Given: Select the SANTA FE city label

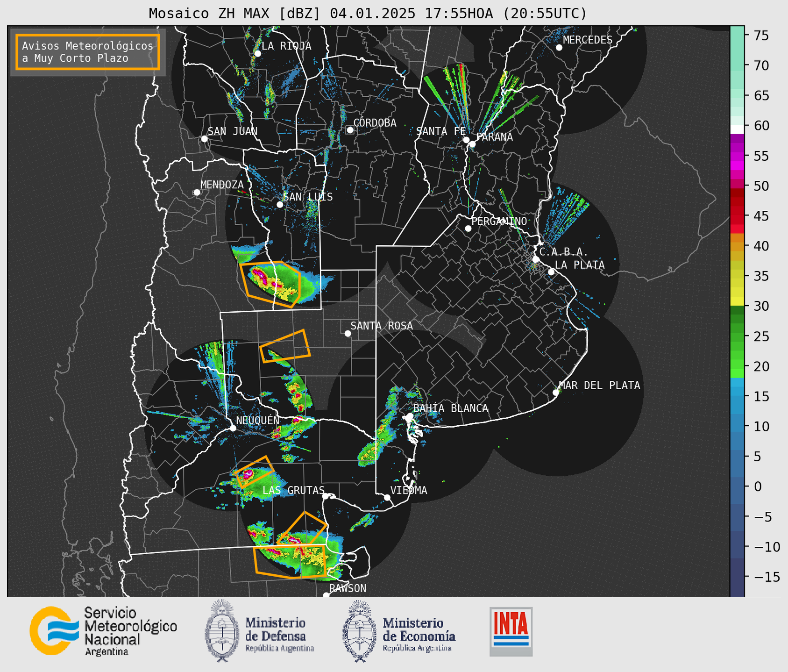Looking at the screenshot, I should click(441, 131).
